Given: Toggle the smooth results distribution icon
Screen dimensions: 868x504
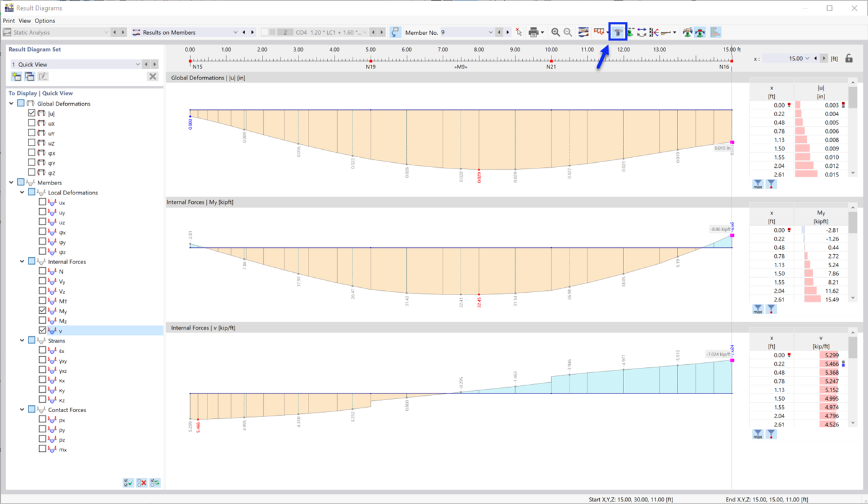Looking at the screenshot, I should (583, 32).
